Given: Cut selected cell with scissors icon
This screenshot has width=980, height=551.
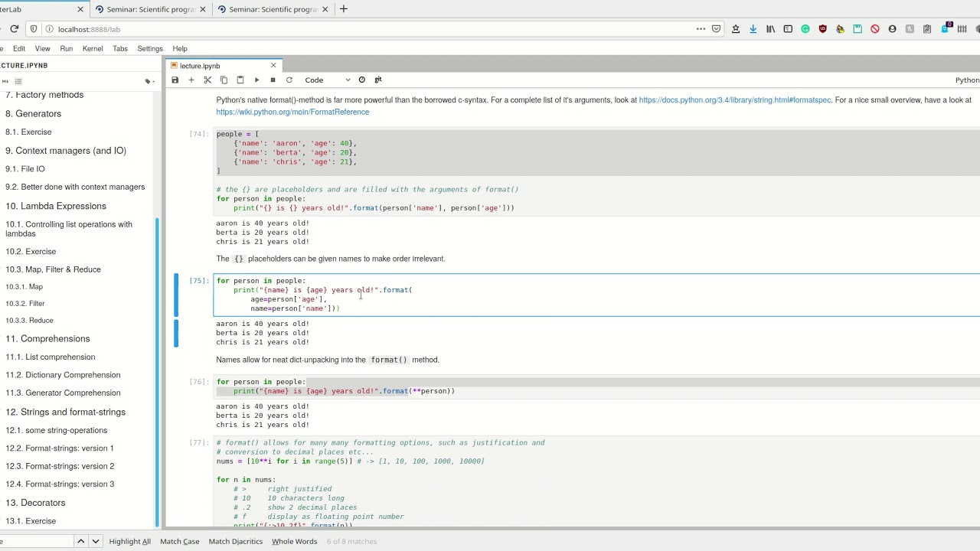Looking at the screenshot, I should (x=207, y=80).
